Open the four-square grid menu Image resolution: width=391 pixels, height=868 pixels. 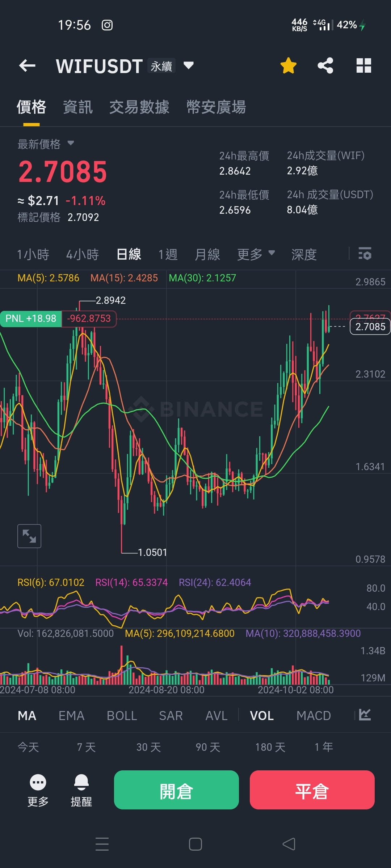coord(364,66)
